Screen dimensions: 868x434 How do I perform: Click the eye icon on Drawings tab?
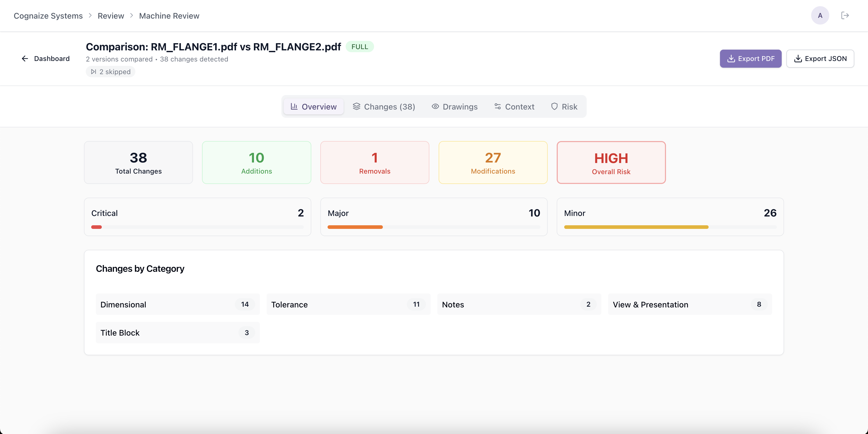435,106
